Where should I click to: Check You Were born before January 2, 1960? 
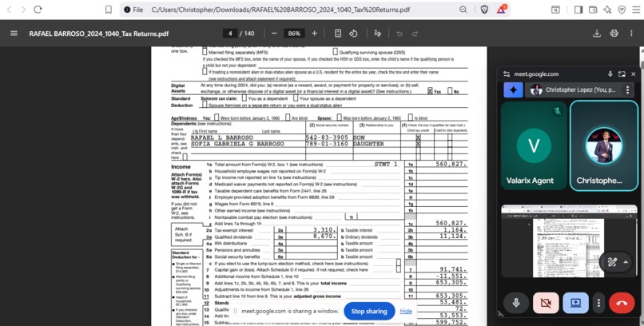pyautogui.click(x=217, y=117)
